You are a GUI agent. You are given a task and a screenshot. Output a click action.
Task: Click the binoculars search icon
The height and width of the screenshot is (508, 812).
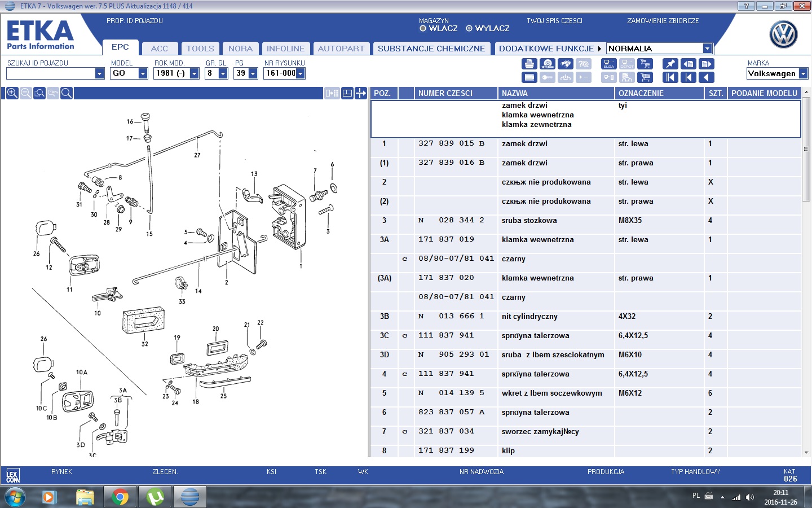pos(566,64)
